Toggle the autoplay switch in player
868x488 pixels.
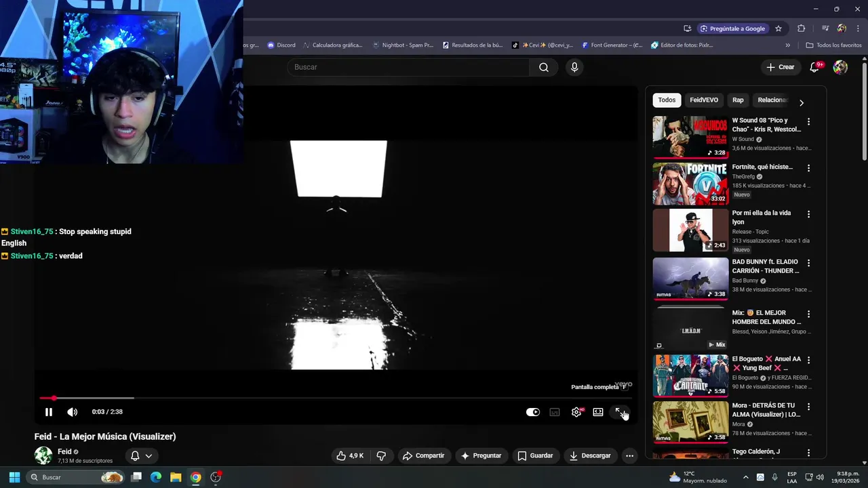coord(533,412)
